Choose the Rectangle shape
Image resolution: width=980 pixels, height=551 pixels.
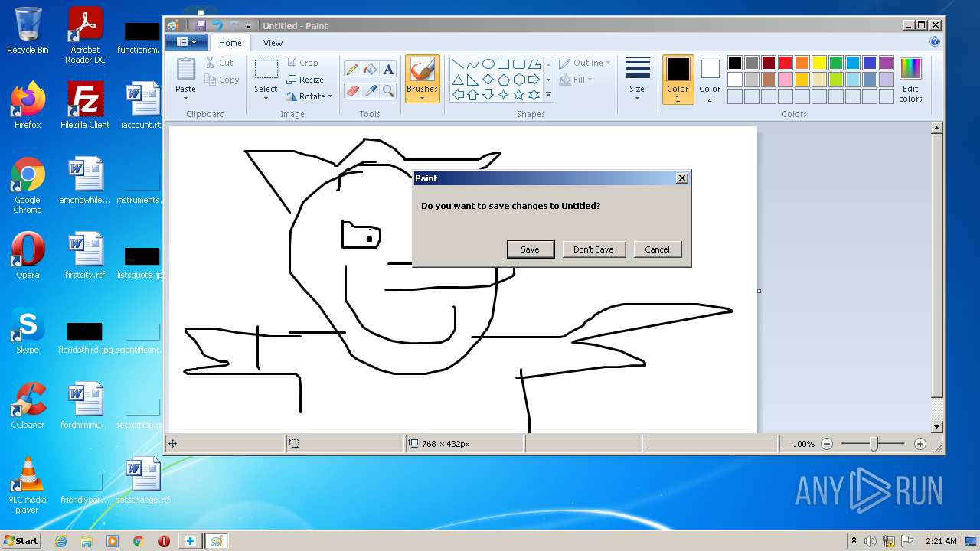click(x=503, y=64)
